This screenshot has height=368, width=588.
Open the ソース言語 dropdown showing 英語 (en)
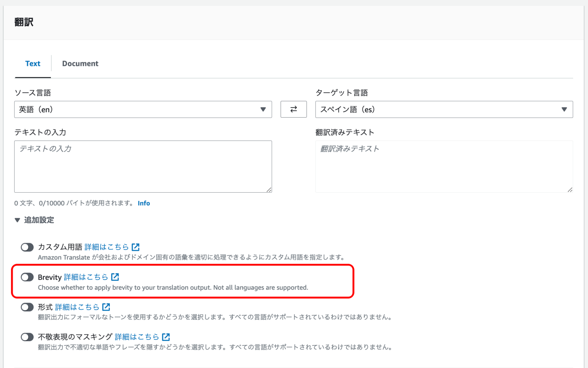click(x=143, y=110)
